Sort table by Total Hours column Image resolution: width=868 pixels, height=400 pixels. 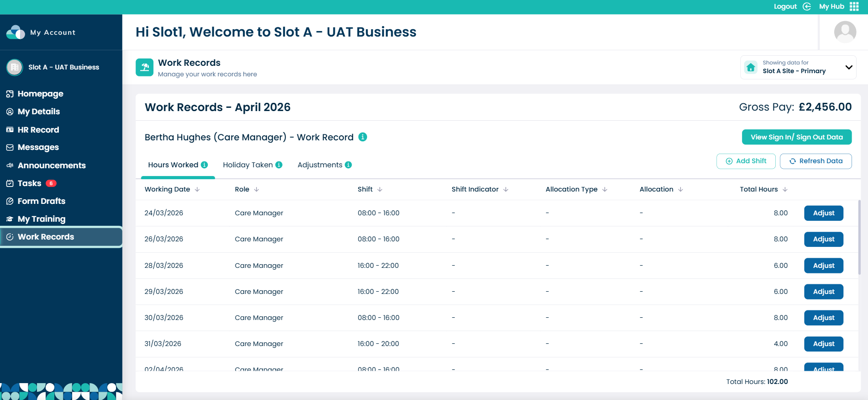[x=785, y=189]
